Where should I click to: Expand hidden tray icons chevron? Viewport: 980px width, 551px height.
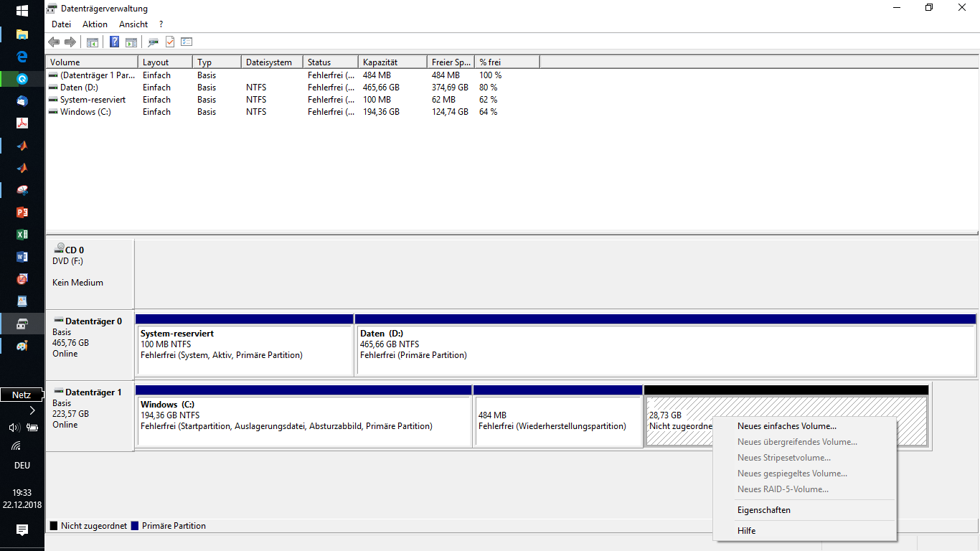pos(32,411)
